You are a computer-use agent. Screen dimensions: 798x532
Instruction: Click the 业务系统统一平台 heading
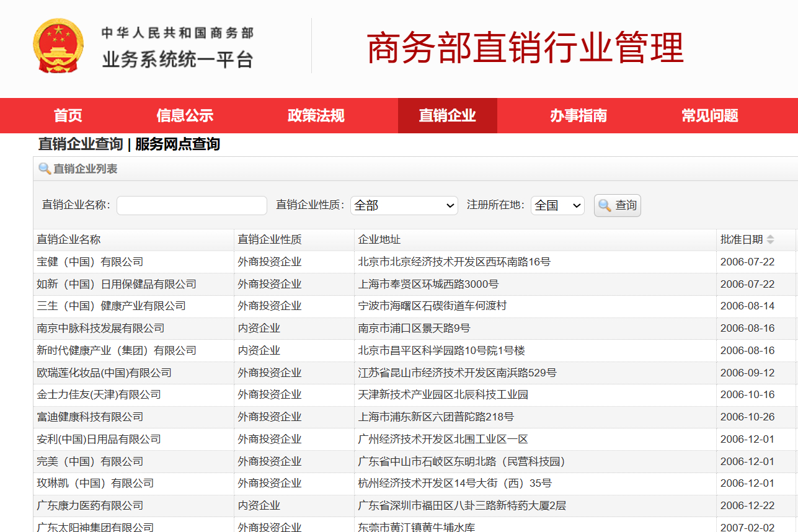(178, 60)
